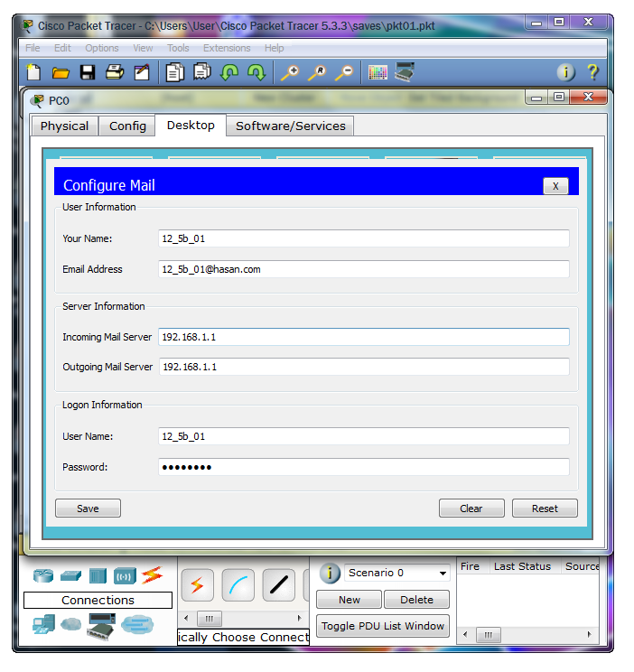Select the Switches device category icon
The height and width of the screenshot is (672, 634).
(70, 575)
